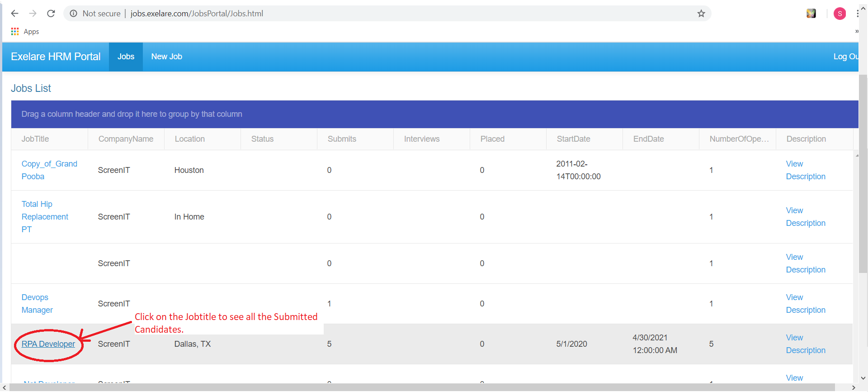Click the horizontal scrollbar right arrow

[854, 387]
